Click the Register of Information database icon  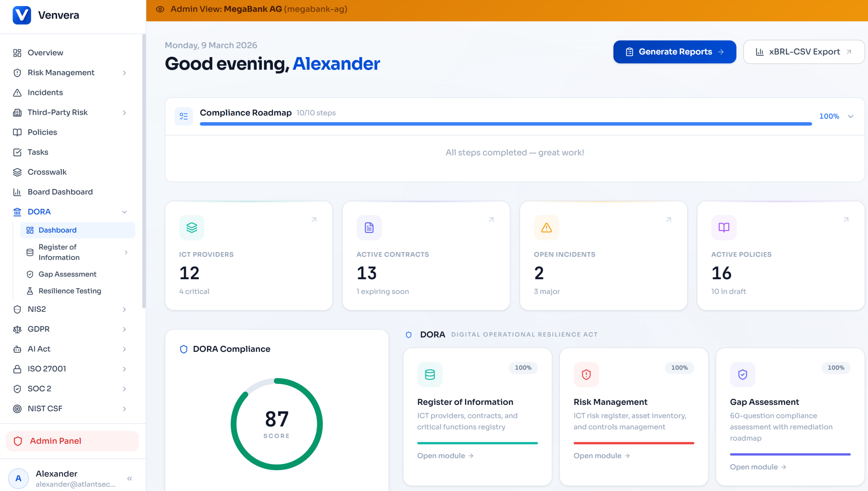[430, 374]
